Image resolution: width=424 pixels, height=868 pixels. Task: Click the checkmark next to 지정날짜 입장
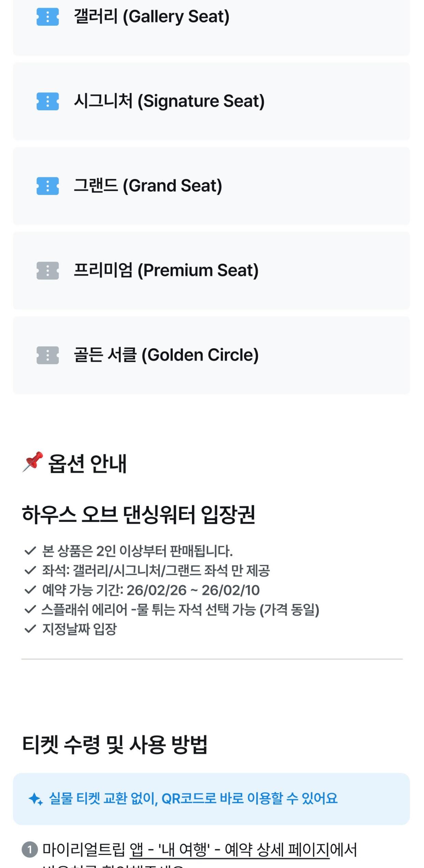30,629
